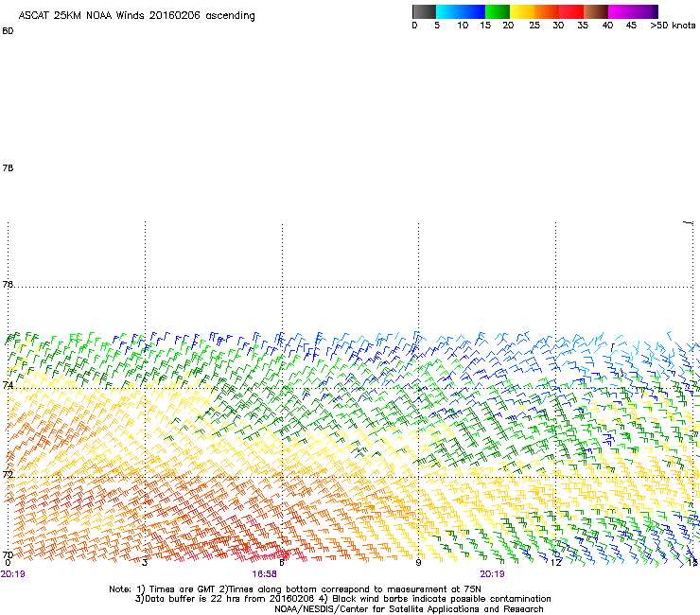Click the chart title 'ASCAT 25KM NOAA Winds'
Screen dimensions: 700x615
81,16
